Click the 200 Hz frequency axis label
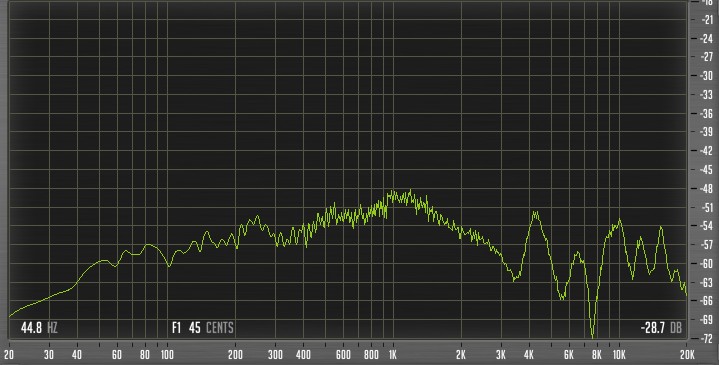Screen dimensions: 719x365 235,354
